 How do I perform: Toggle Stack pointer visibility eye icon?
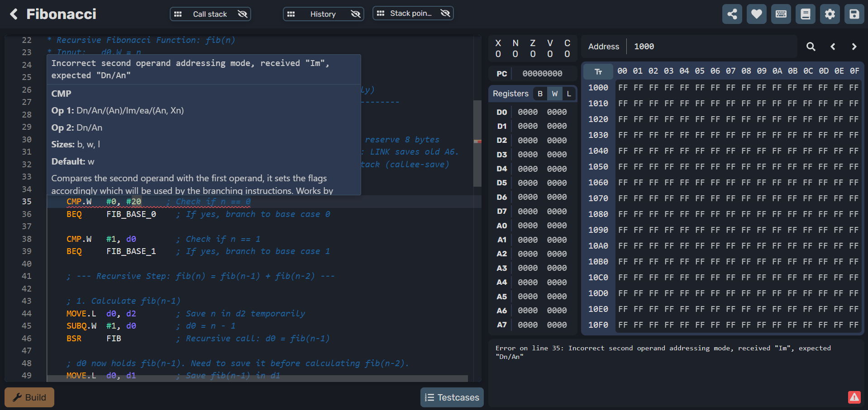[x=445, y=13]
